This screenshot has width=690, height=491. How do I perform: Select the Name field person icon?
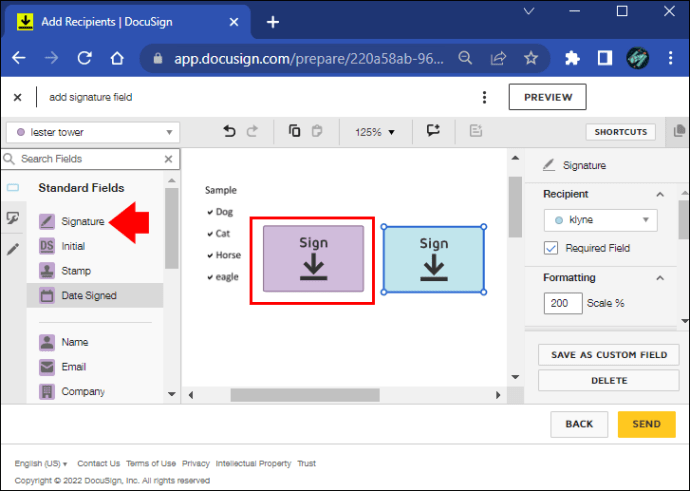point(47,342)
